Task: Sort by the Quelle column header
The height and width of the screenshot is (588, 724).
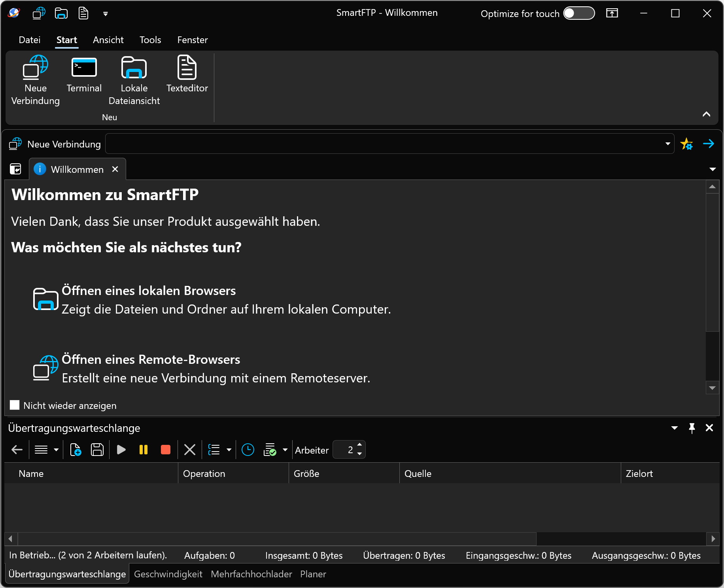Action: pos(510,473)
